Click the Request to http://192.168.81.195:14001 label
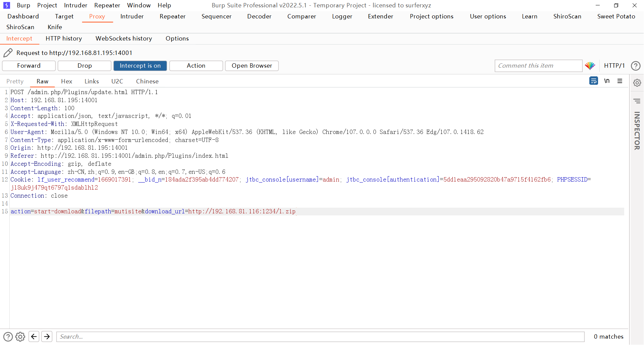This screenshot has height=345, width=644. coord(74,53)
